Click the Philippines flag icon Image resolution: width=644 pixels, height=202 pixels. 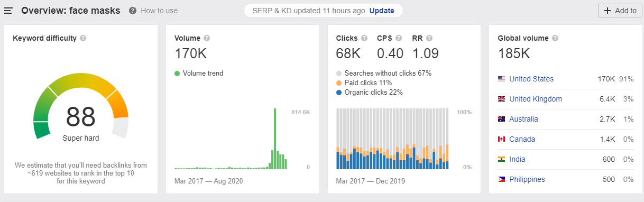pos(502,179)
